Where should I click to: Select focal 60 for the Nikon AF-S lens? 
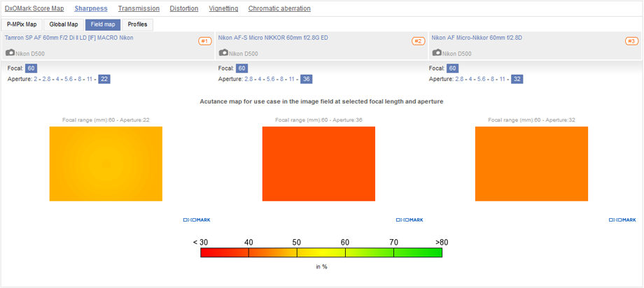(x=242, y=68)
